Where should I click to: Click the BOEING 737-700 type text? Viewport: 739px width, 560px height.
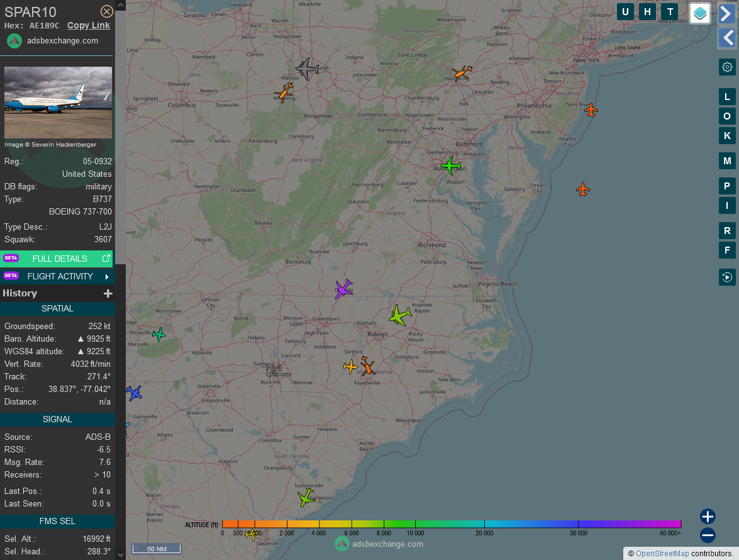click(80, 211)
